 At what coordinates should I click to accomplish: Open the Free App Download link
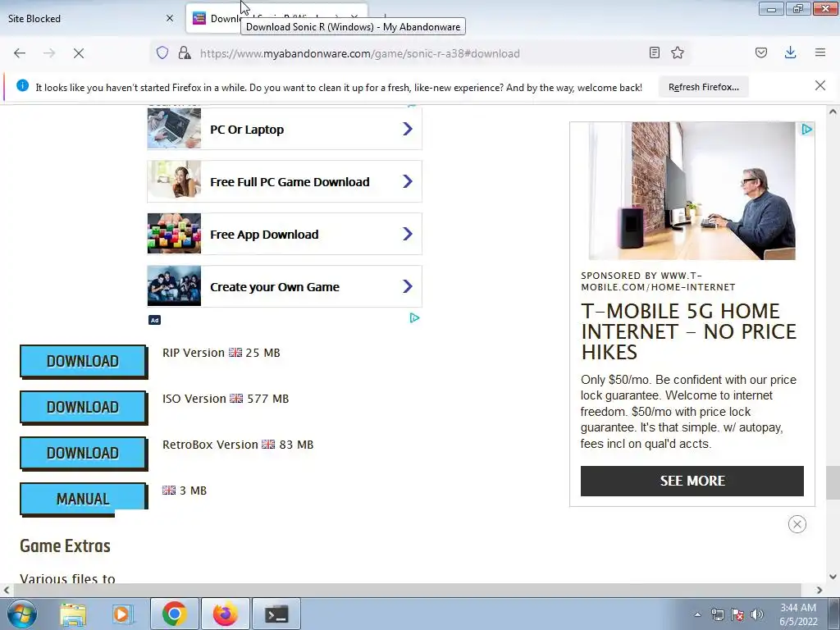click(285, 234)
